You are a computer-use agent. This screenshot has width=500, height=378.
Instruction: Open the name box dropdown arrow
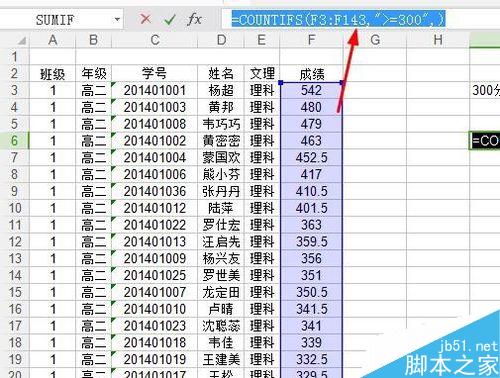[x=117, y=20]
